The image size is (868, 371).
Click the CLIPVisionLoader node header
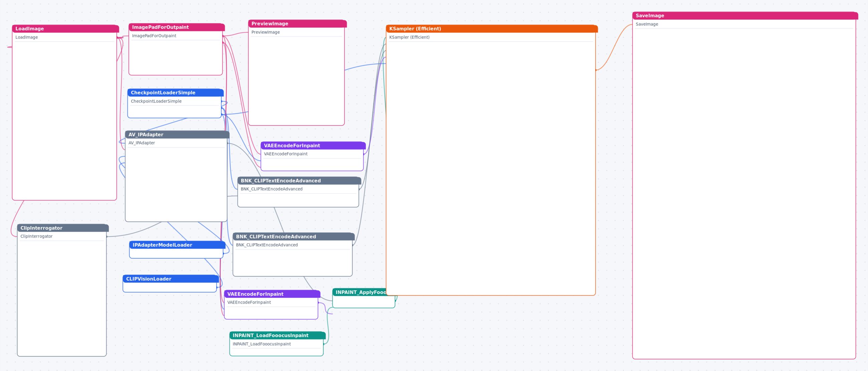pyautogui.click(x=171, y=279)
